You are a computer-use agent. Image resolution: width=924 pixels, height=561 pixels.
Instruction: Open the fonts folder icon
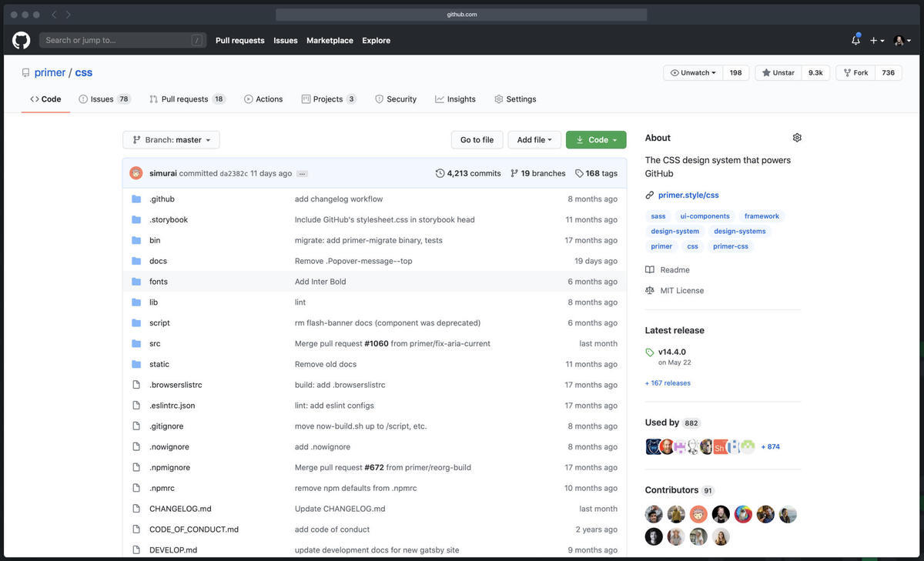[136, 282]
